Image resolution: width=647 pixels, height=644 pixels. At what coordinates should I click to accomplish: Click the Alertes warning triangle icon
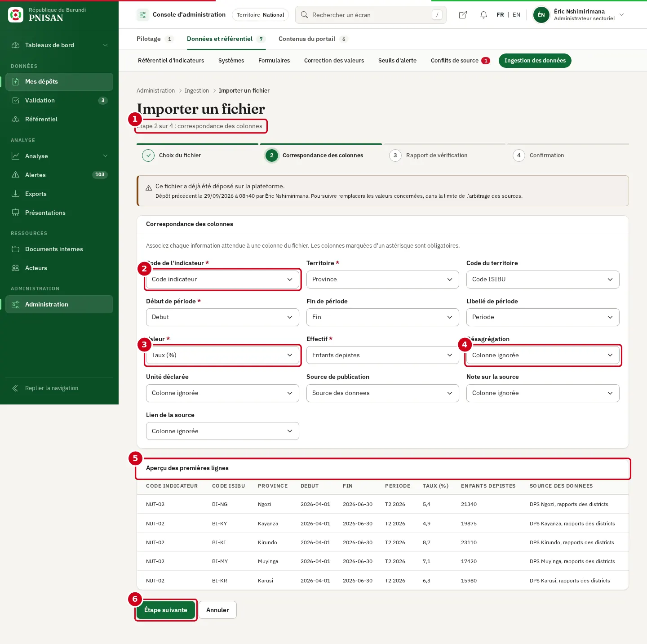coord(16,175)
